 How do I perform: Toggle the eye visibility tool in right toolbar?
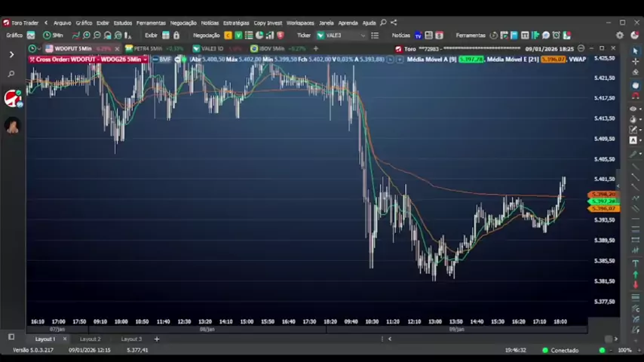pyautogui.click(x=635, y=109)
